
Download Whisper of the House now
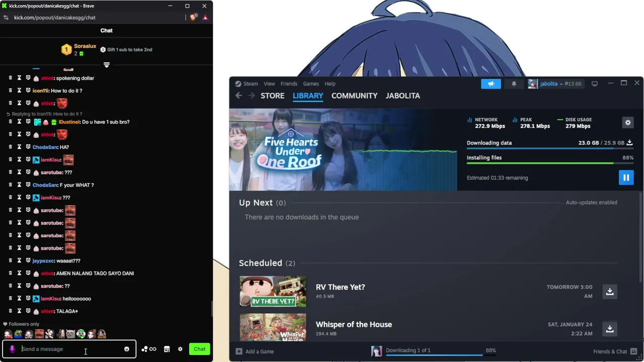(x=610, y=329)
